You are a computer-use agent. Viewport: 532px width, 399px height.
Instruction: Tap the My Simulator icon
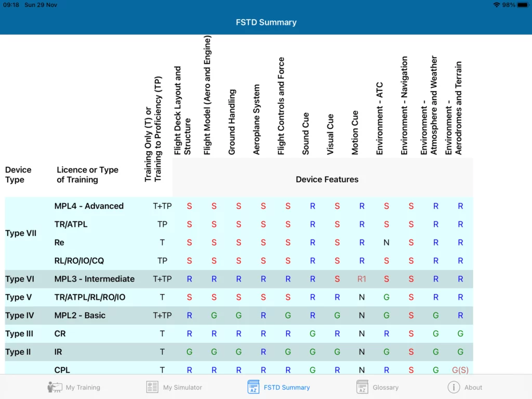[152, 387]
